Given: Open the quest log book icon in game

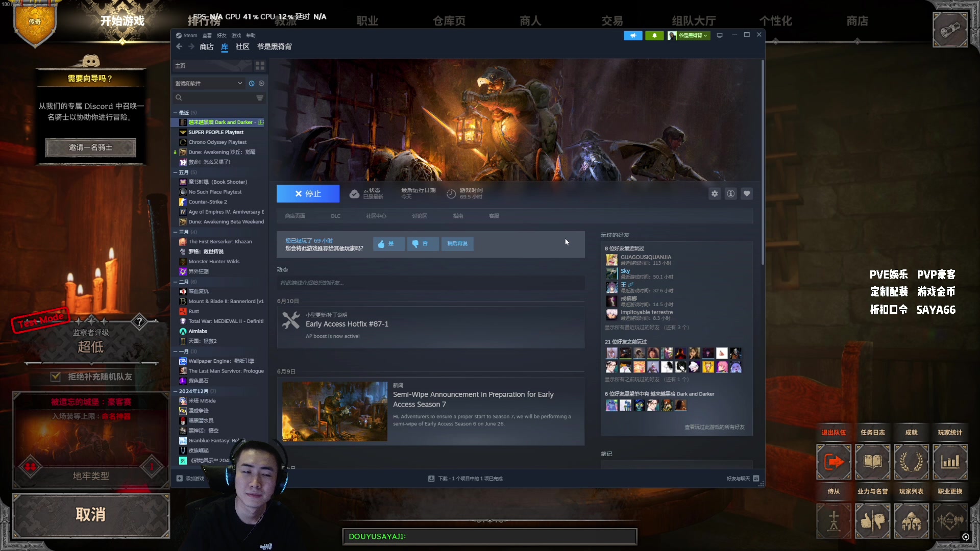Looking at the screenshot, I should point(872,462).
